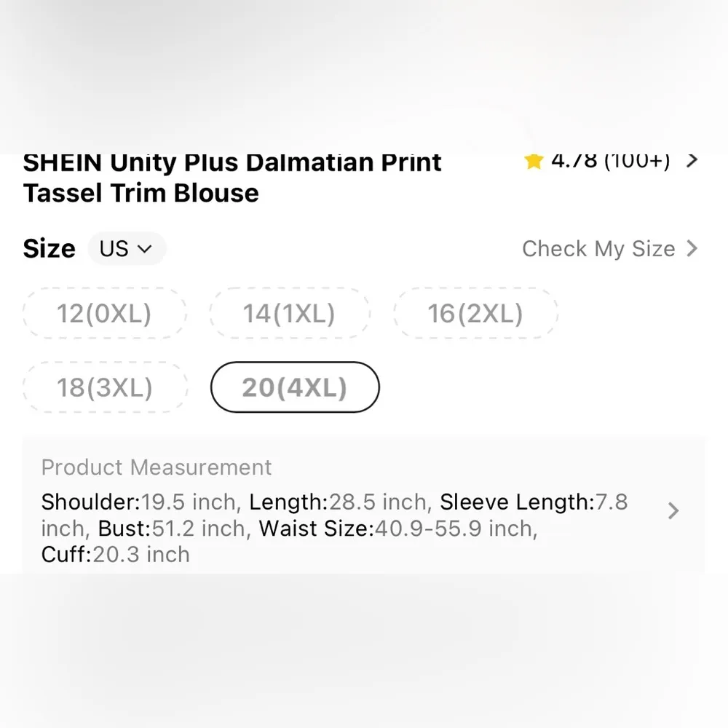This screenshot has height=728, width=728.
Task: Click the product title text
Action: pyautogui.click(x=232, y=177)
